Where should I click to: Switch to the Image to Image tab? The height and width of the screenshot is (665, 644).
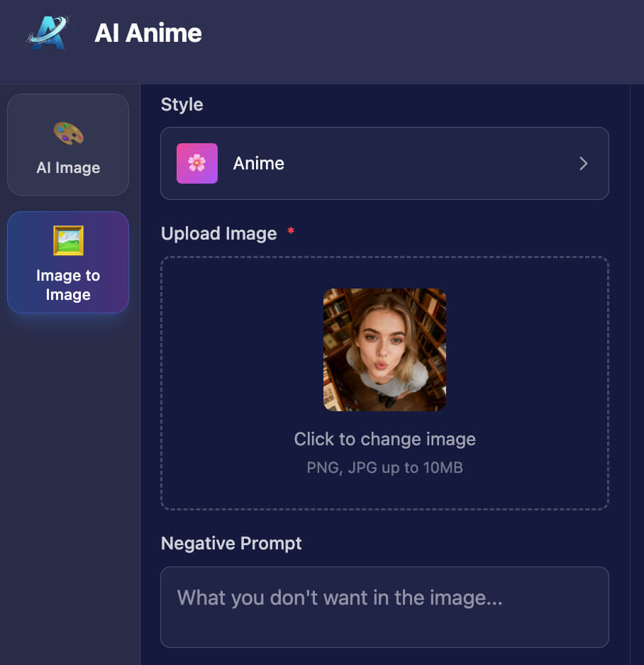point(67,262)
